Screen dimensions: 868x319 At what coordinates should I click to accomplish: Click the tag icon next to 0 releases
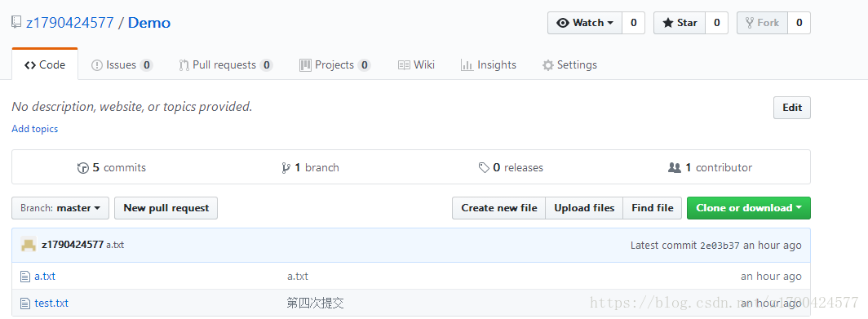click(484, 168)
